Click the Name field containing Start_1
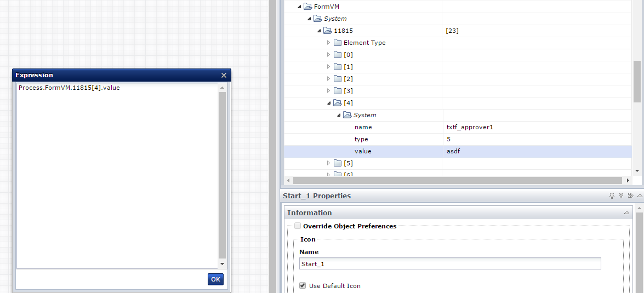The image size is (644, 293). point(450,263)
